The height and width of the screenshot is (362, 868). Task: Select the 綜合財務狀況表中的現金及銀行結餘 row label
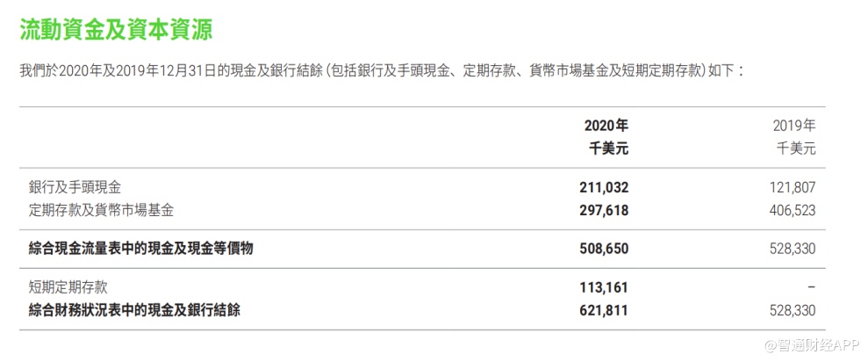[134, 310]
